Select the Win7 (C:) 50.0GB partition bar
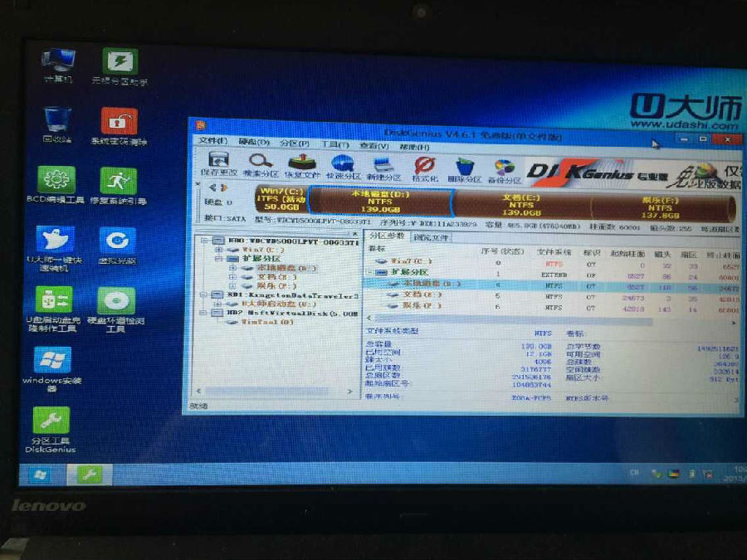The height and width of the screenshot is (560, 747). click(281, 198)
